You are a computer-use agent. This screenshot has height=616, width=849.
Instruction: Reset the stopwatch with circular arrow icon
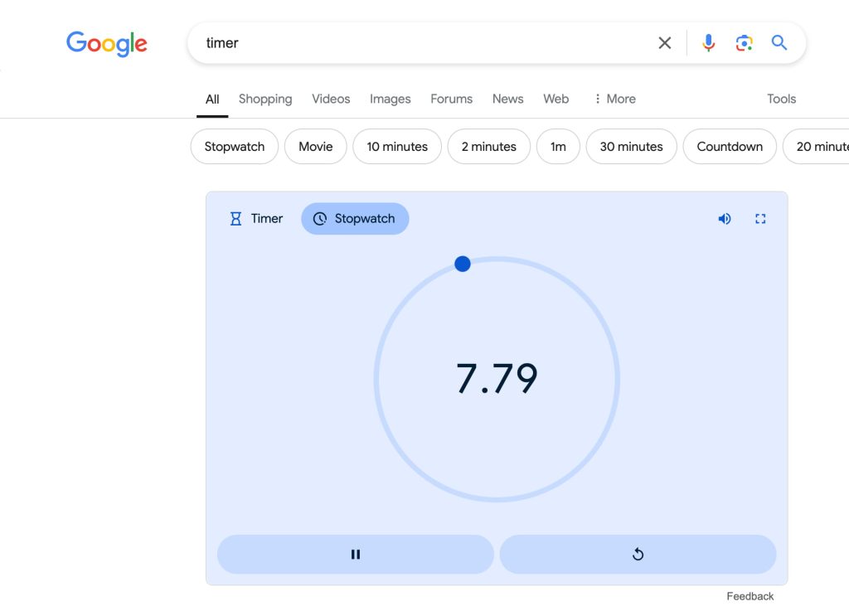(x=638, y=554)
